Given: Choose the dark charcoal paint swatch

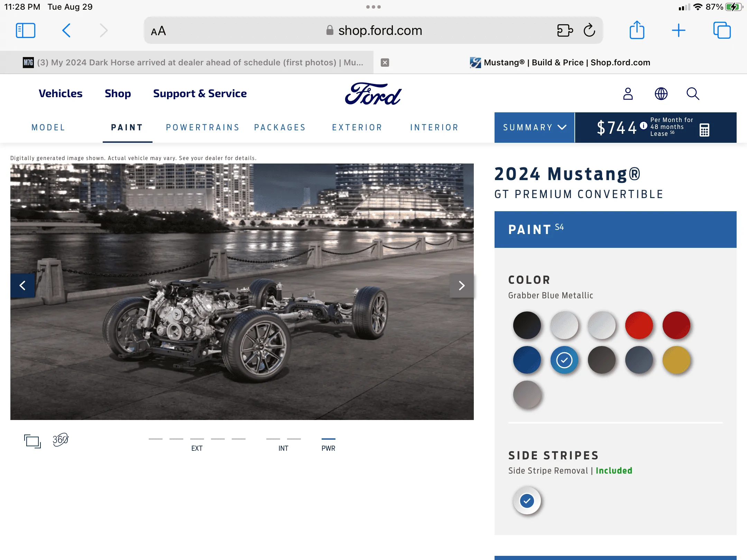Looking at the screenshot, I should click(x=602, y=360).
